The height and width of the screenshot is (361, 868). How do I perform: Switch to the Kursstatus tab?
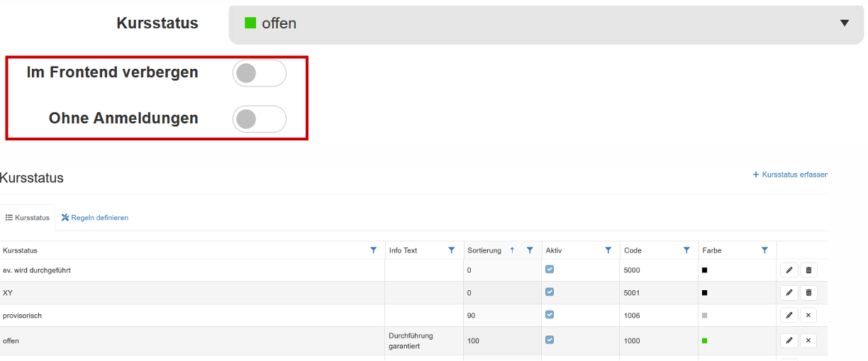coord(28,218)
